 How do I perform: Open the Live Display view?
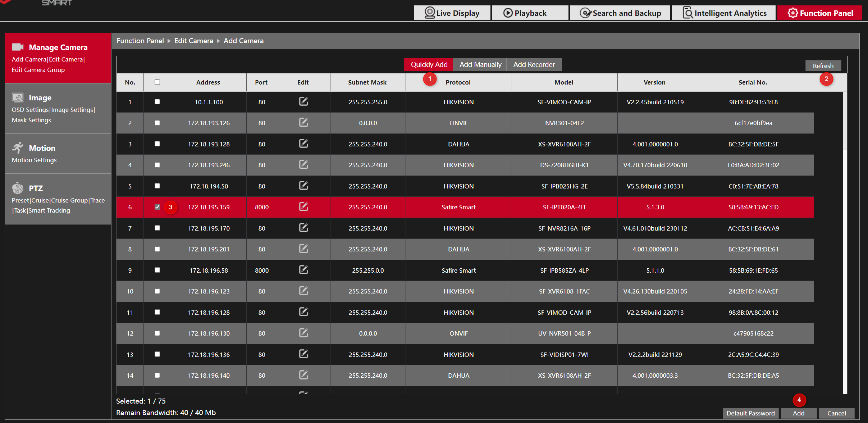pos(452,13)
